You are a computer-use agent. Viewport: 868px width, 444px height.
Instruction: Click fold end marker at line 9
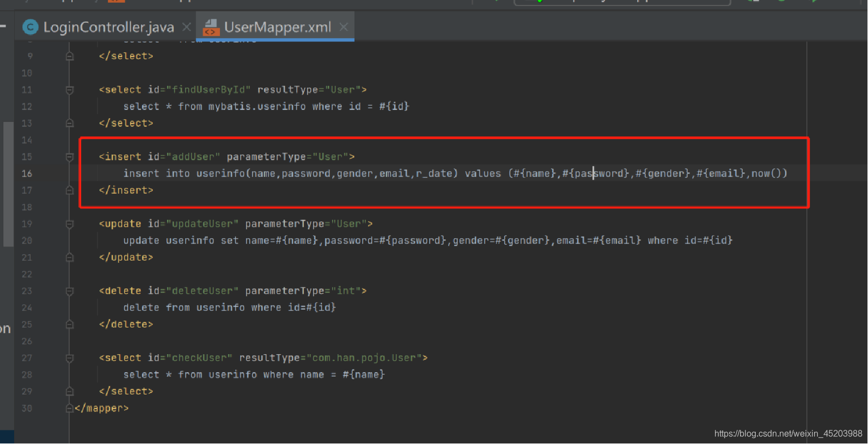click(x=70, y=55)
